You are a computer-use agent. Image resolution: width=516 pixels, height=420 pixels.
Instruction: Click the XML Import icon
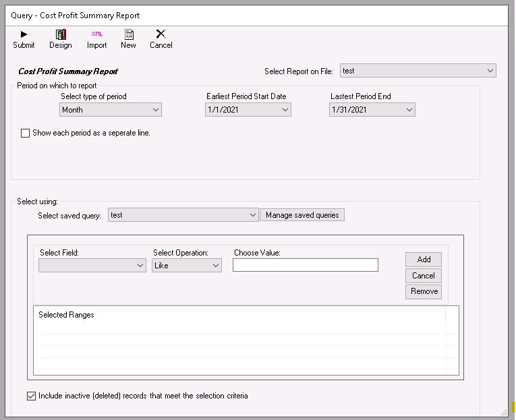pos(96,34)
